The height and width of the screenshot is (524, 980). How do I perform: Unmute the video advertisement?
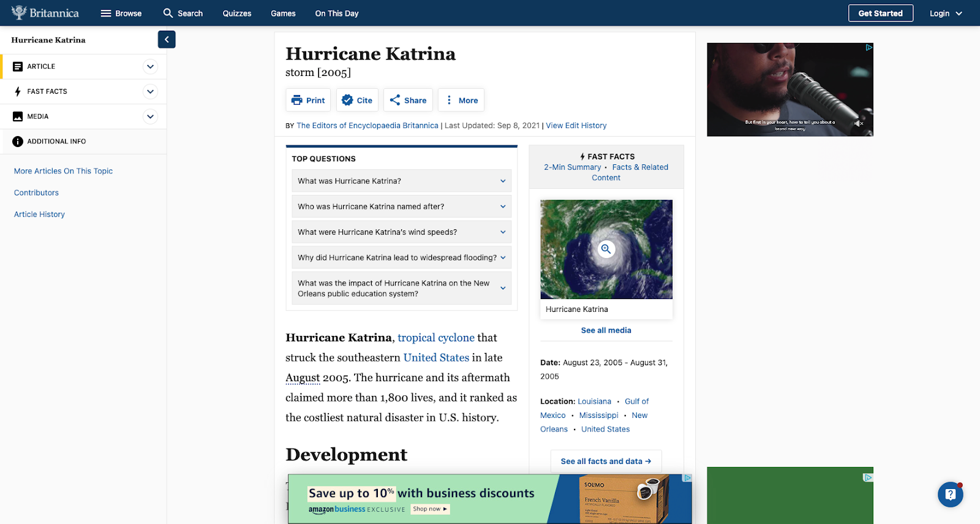pyautogui.click(x=859, y=123)
